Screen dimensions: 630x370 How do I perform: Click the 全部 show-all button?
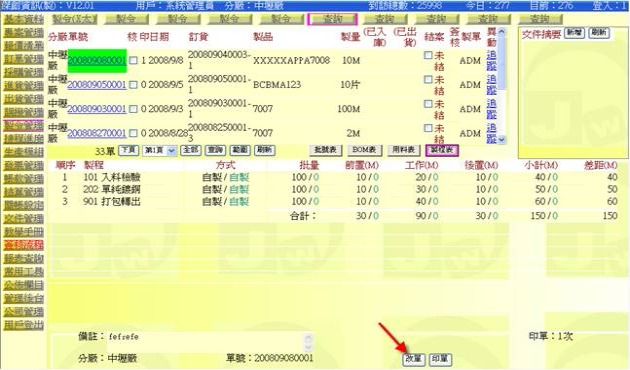coord(191,151)
